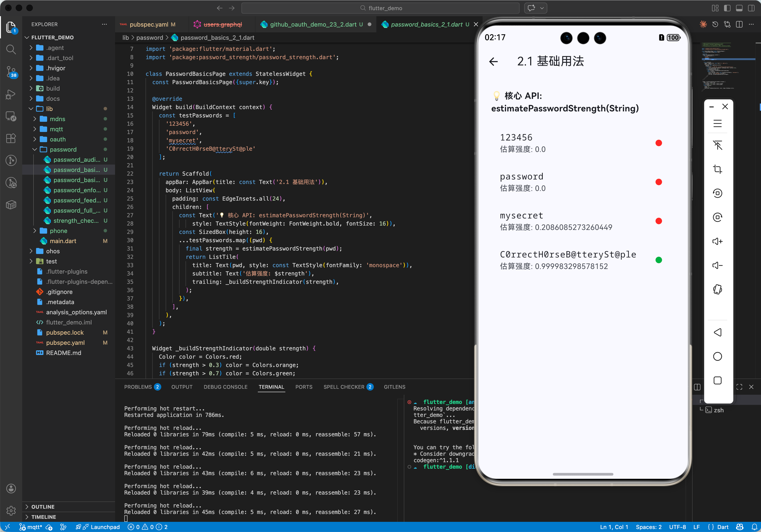Toggle the bottom panel layout button
The image size is (761, 532).
tap(739, 8)
